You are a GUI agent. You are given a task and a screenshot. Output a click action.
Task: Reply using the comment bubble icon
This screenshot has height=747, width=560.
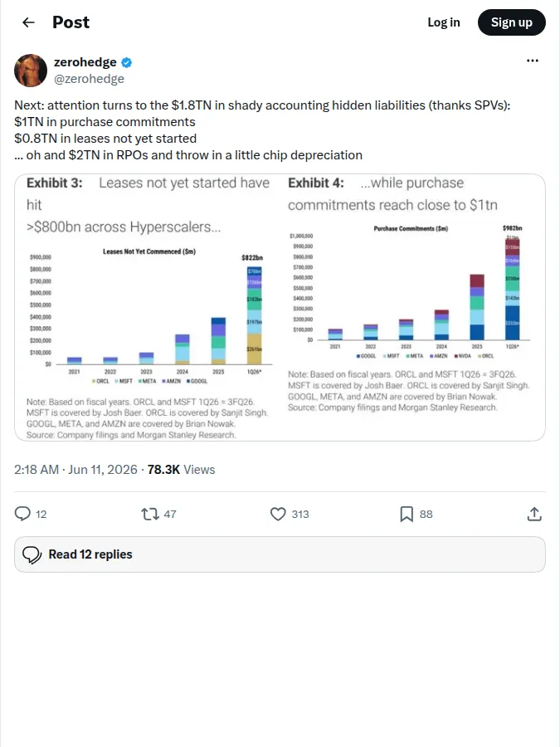[x=22, y=514]
